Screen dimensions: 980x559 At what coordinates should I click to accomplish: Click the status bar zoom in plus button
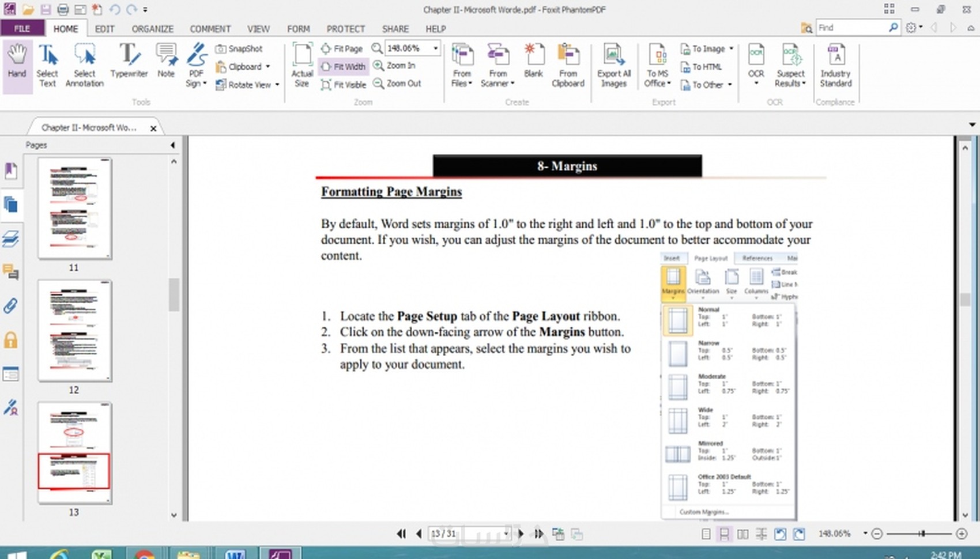pos(962,534)
